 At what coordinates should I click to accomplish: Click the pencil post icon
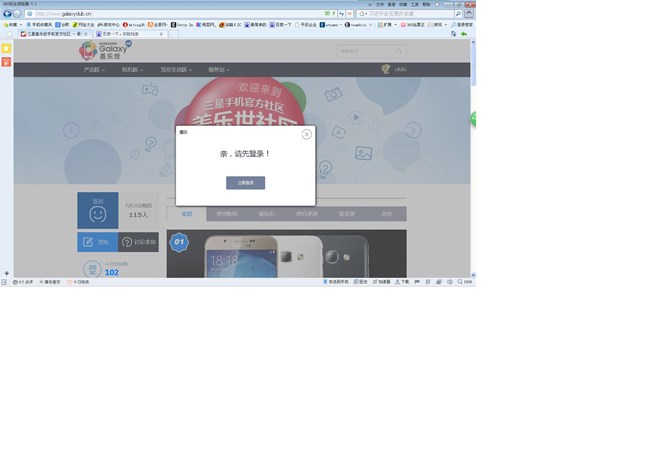click(88, 242)
